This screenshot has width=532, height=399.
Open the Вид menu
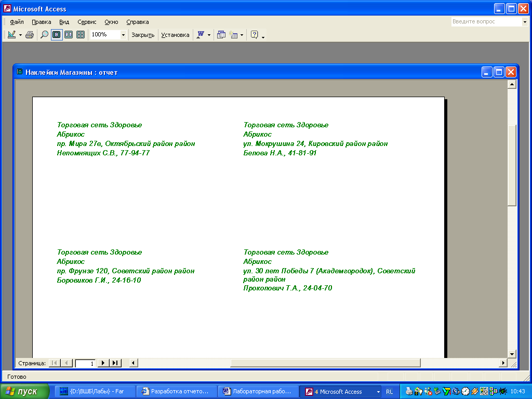tap(64, 22)
